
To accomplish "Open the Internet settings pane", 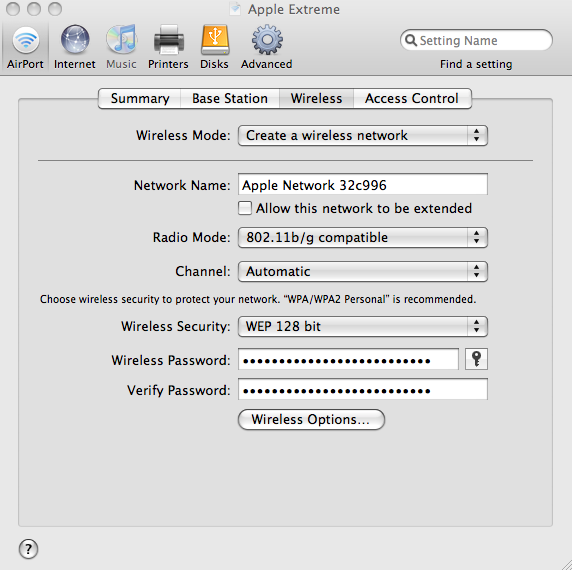I will tap(75, 47).
